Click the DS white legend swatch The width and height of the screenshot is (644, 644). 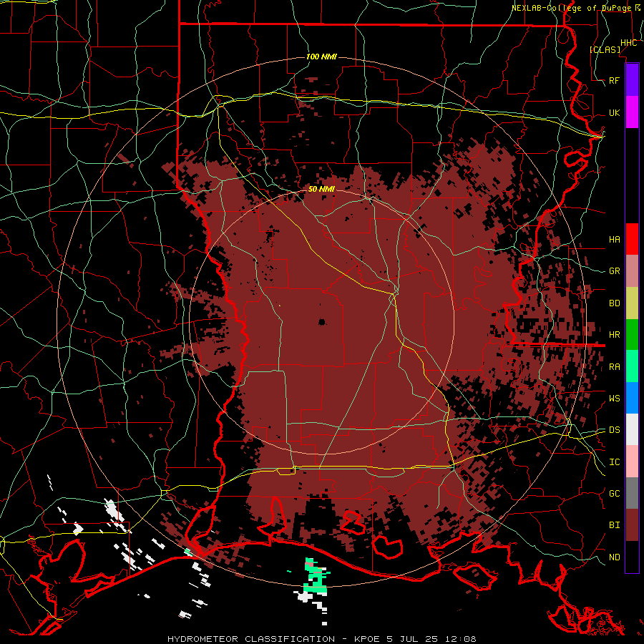click(x=632, y=429)
